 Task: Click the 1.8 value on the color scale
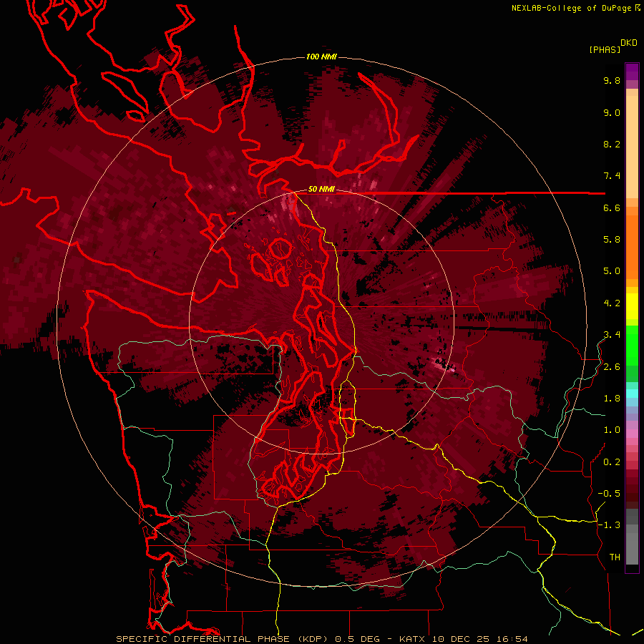point(612,399)
